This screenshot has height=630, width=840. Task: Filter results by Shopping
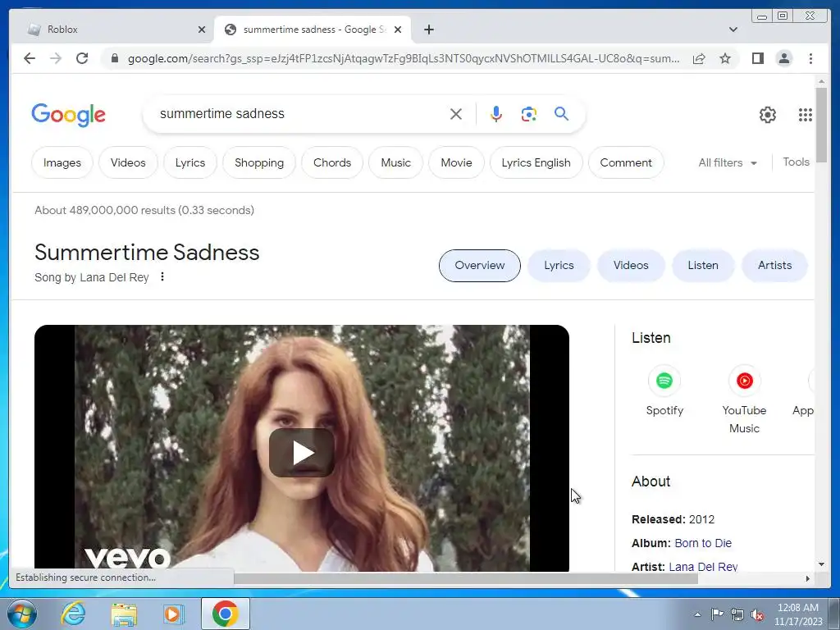pos(259,163)
